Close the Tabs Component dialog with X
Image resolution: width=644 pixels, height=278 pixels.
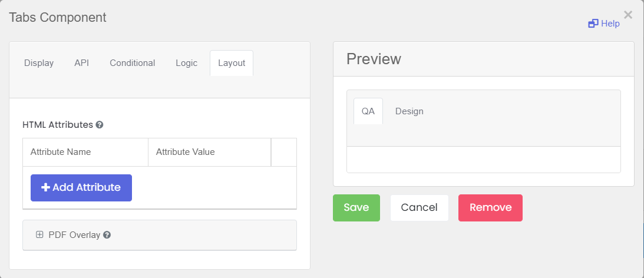click(628, 15)
